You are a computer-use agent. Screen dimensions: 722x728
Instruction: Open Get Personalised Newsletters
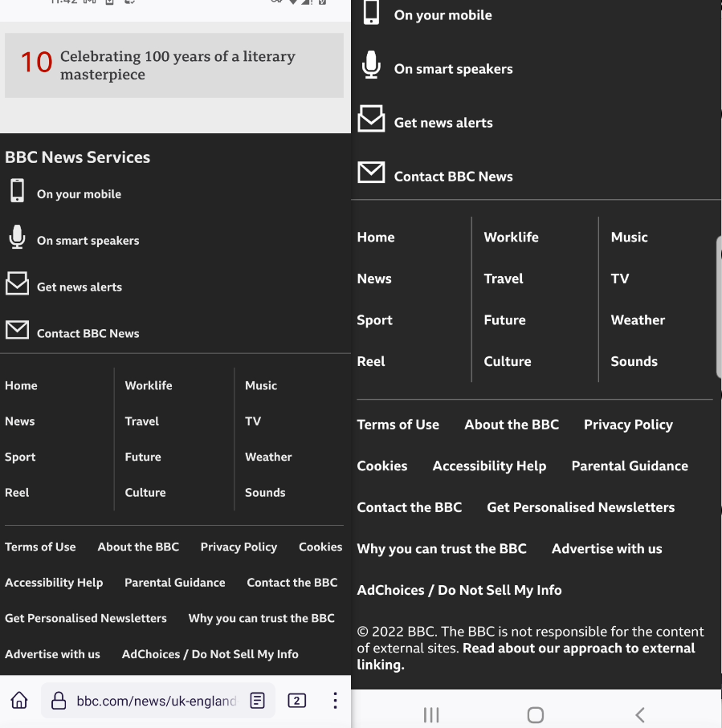pos(85,618)
